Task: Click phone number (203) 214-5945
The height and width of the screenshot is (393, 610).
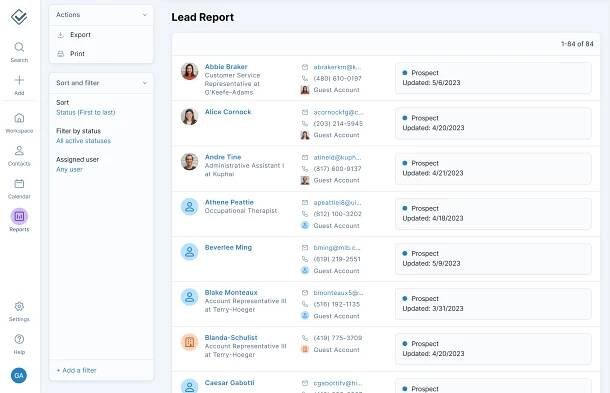Action: point(338,124)
